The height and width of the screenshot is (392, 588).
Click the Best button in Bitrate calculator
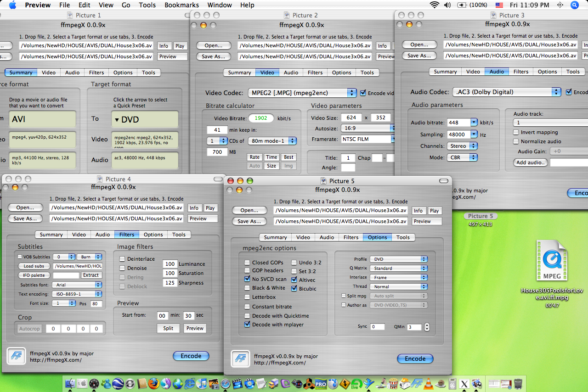coord(288,157)
